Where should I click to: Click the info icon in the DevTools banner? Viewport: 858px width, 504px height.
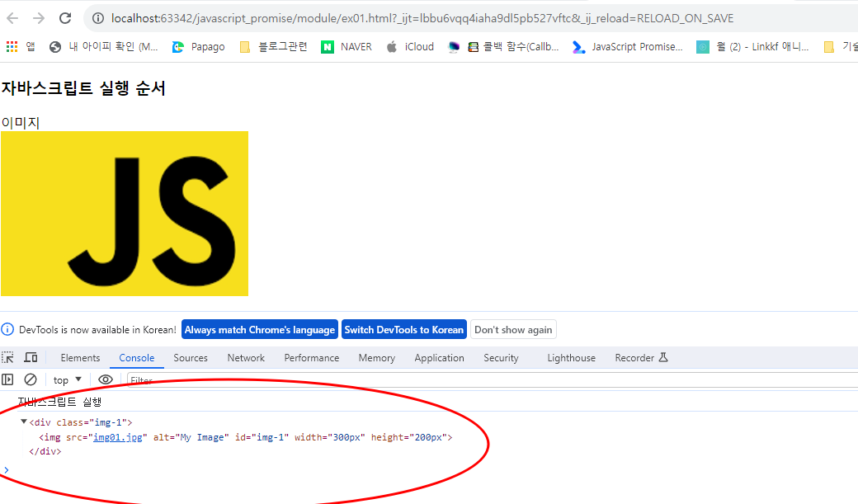7,329
